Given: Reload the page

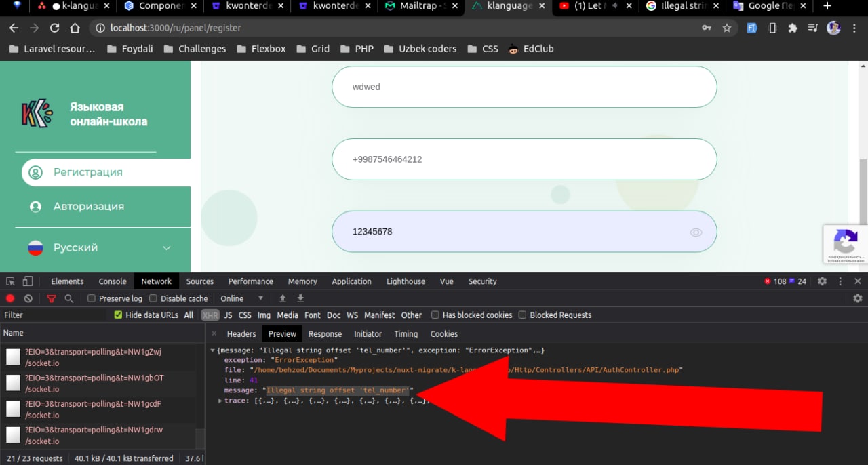Looking at the screenshot, I should 55,28.
